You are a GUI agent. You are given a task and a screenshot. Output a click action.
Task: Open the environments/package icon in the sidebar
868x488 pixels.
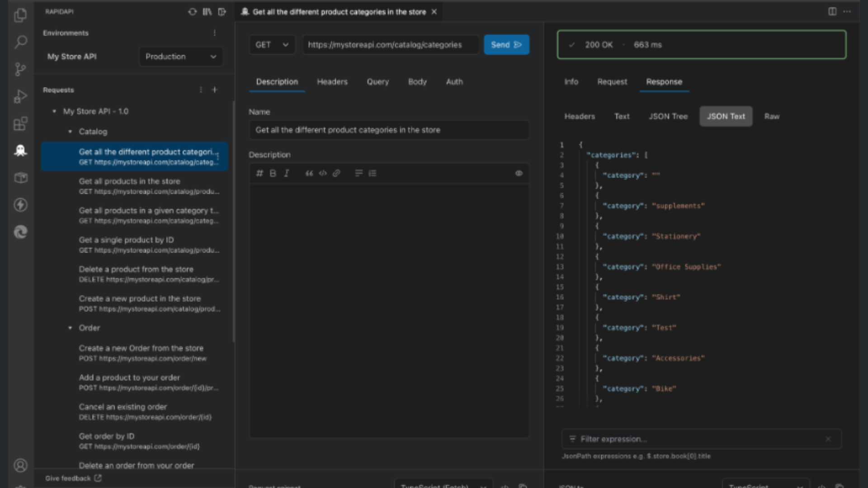[20, 178]
